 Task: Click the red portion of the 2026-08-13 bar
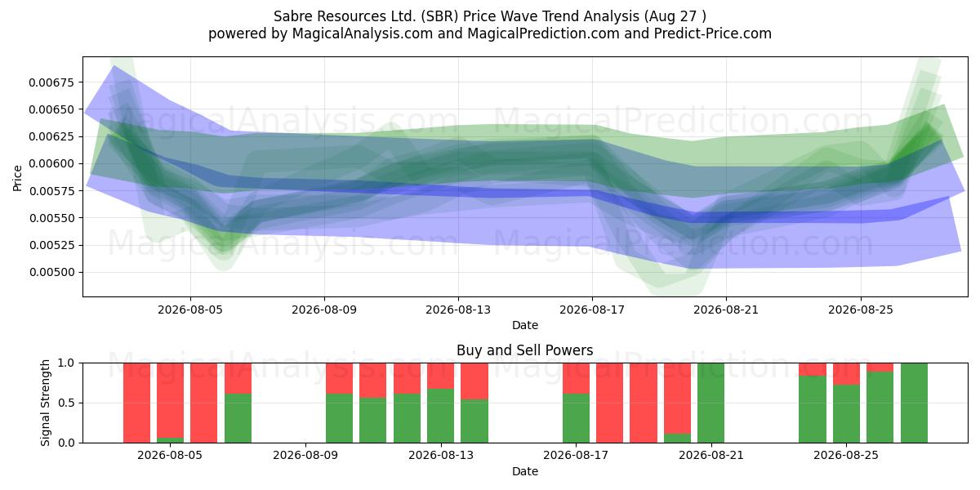[x=441, y=376]
